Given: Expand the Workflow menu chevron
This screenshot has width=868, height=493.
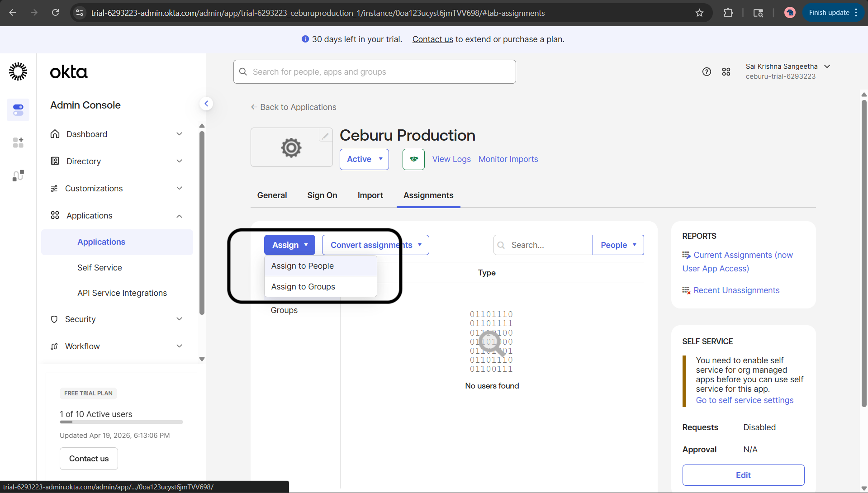Looking at the screenshot, I should tap(179, 346).
